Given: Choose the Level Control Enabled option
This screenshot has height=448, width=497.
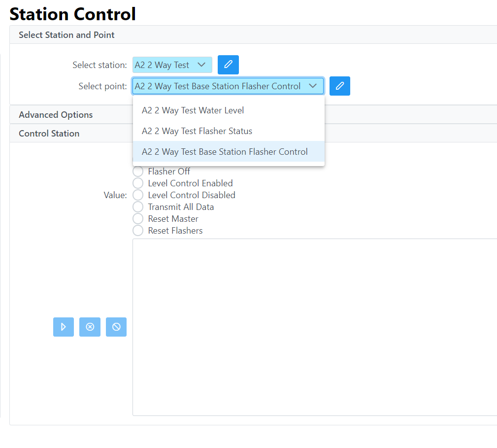Looking at the screenshot, I should 138,183.
